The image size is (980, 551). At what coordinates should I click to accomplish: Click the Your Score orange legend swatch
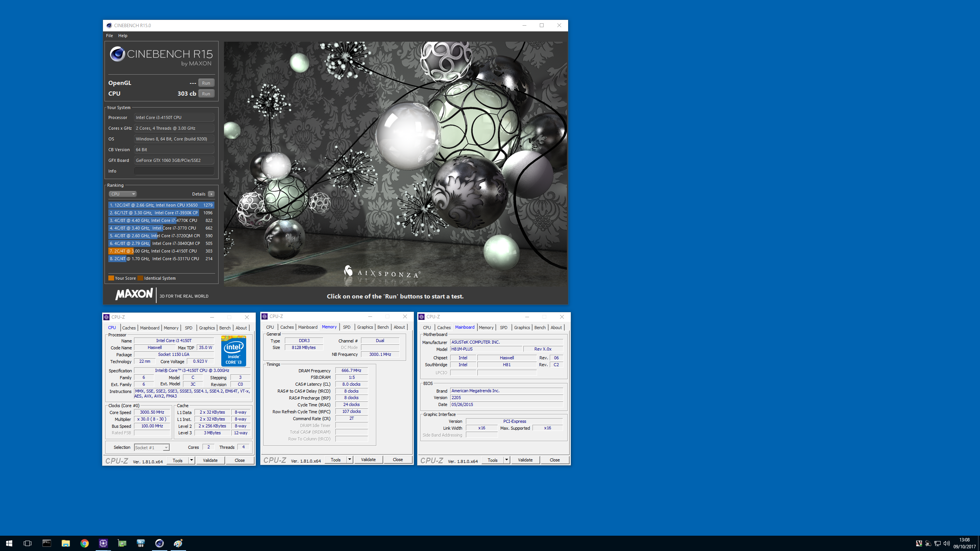[x=111, y=278]
